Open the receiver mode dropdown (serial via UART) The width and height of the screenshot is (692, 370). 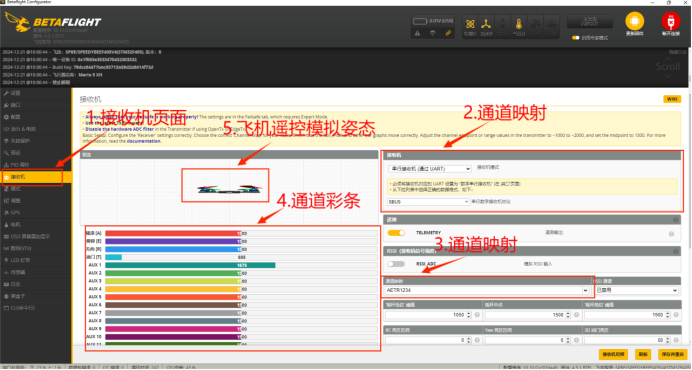(x=430, y=169)
